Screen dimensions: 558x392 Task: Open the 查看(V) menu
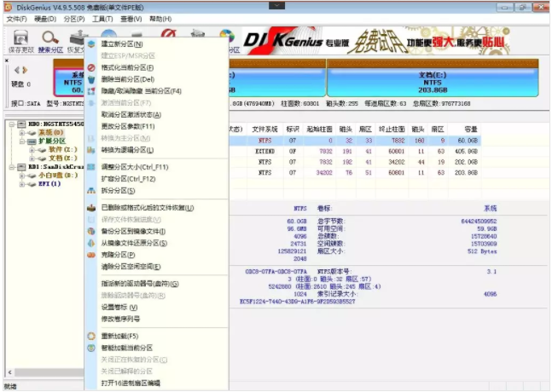[131, 19]
